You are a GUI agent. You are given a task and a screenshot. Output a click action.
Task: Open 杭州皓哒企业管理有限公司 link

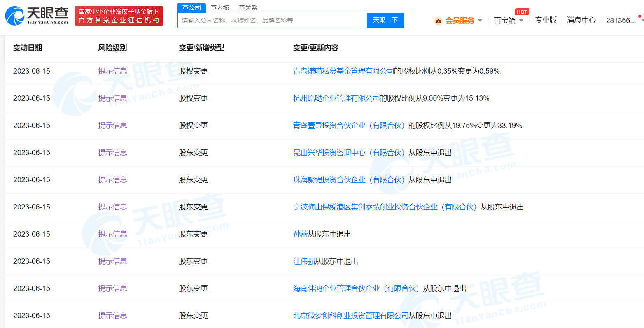click(x=336, y=98)
